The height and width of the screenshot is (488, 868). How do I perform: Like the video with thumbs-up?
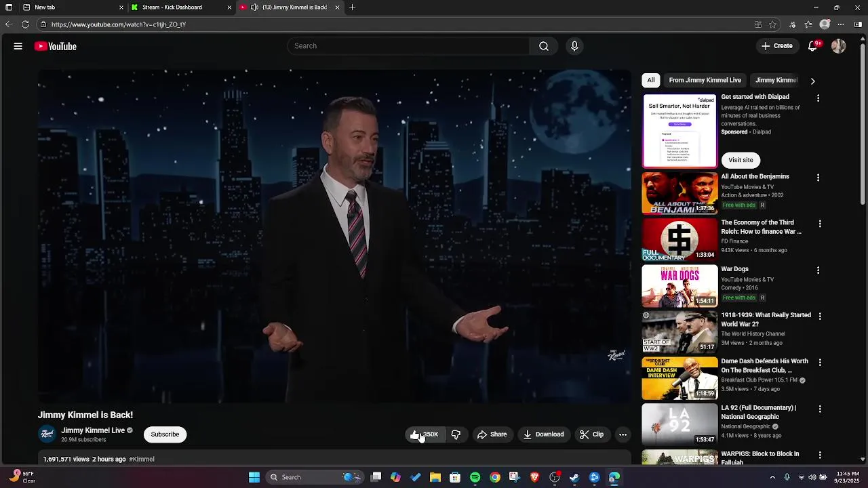click(425, 434)
